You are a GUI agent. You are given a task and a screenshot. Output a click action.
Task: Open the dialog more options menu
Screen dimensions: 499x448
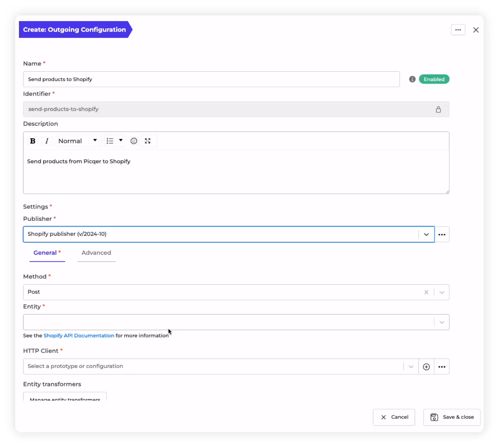pos(458,30)
